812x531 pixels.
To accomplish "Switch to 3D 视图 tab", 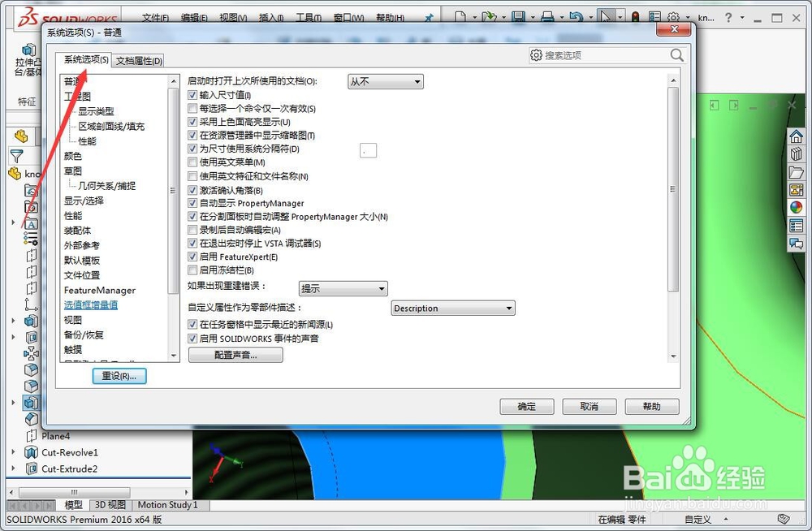I will point(110,504).
